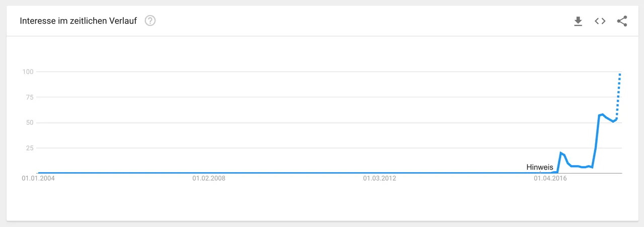Click the 75 value on y-axis

(x=30, y=97)
